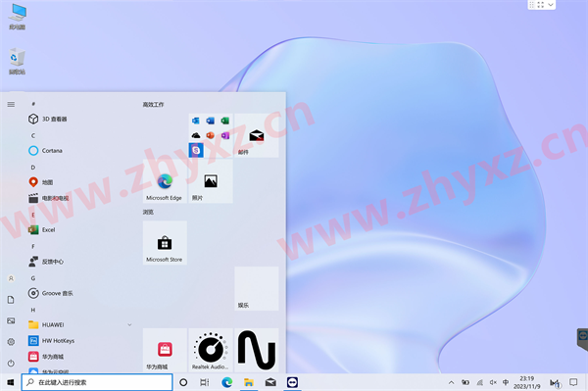Image resolution: width=588 pixels, height=391 pixels.
Task: Open the 娱乐 entertainment tile
Action: 257,289
